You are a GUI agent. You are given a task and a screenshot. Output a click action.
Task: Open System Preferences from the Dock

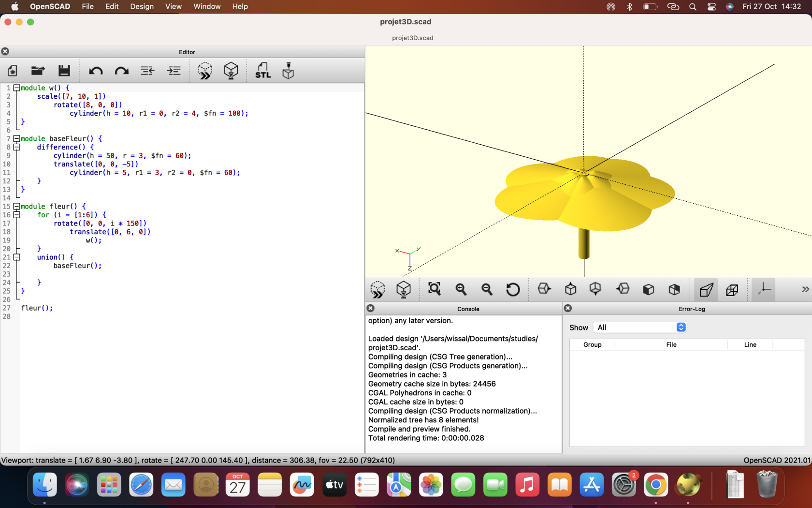click(x=624, y=485)
